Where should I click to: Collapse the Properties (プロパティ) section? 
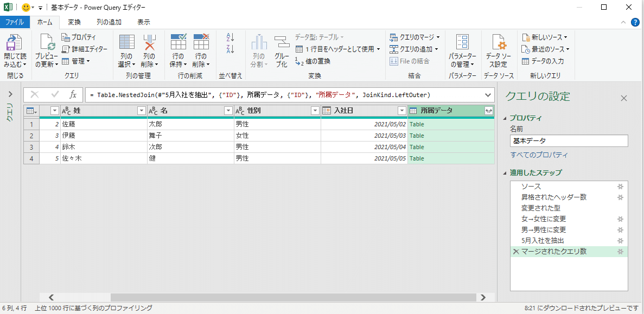pyautogui.click(x=505, y=118)
